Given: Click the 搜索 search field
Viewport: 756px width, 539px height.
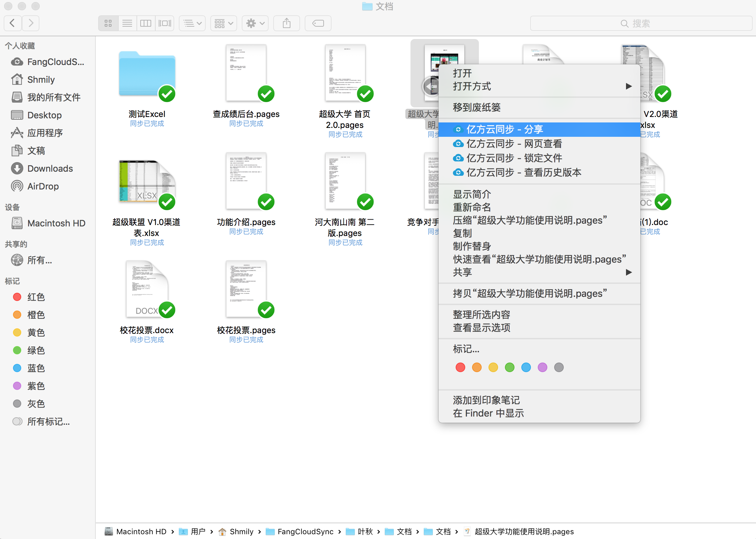Looking at the screenshot, I should click(640, 23).
